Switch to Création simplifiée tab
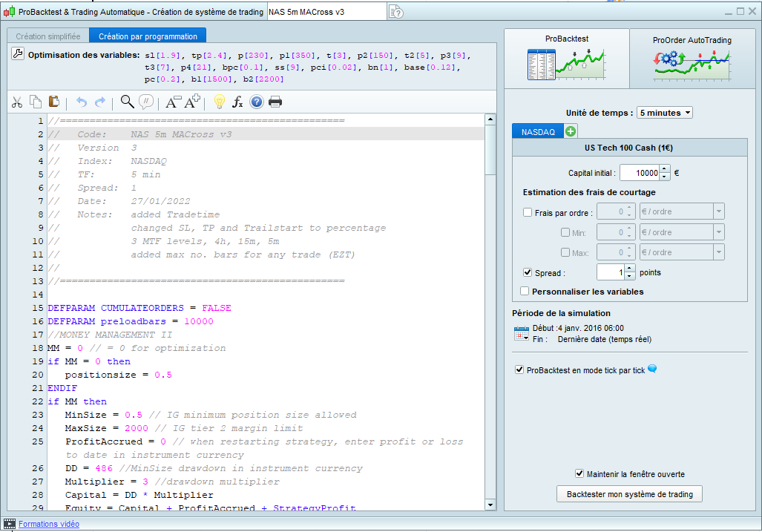Screen dimensions: 762x532 pyautogui.click(x=47, y=36)
